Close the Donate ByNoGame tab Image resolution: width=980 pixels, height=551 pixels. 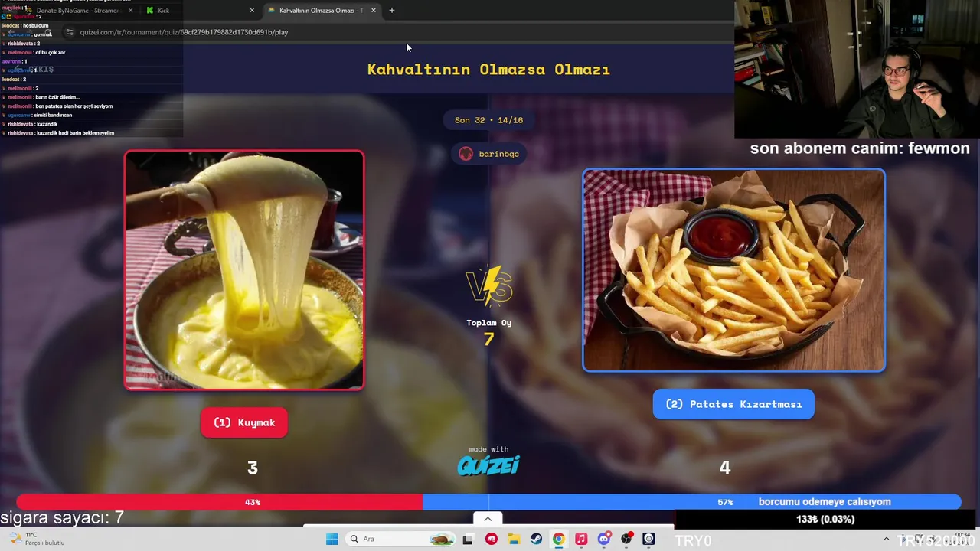(130, 11)
